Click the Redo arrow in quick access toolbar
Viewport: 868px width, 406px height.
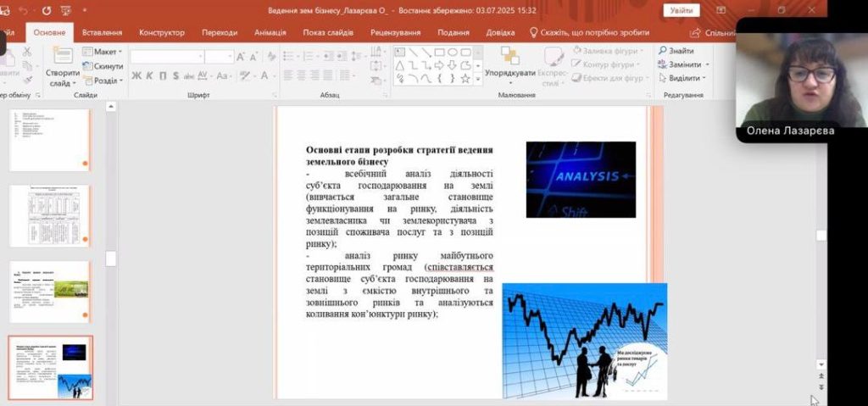coord(45,11)
